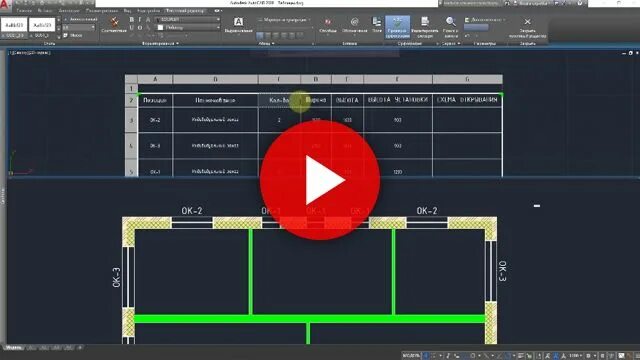
Task: Click the text case 'A' icon beside Italic
Action: coord(148,20)
